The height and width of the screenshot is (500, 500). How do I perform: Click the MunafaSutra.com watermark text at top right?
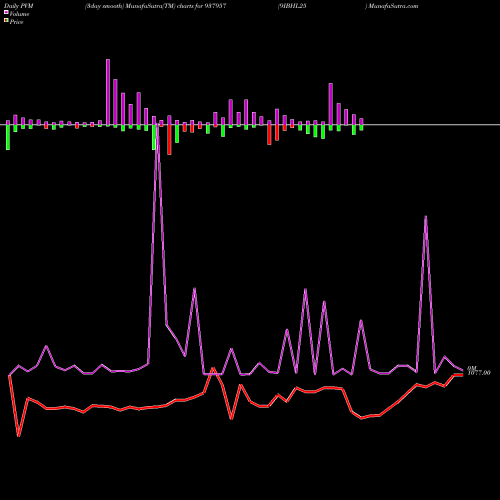[393, 6]
